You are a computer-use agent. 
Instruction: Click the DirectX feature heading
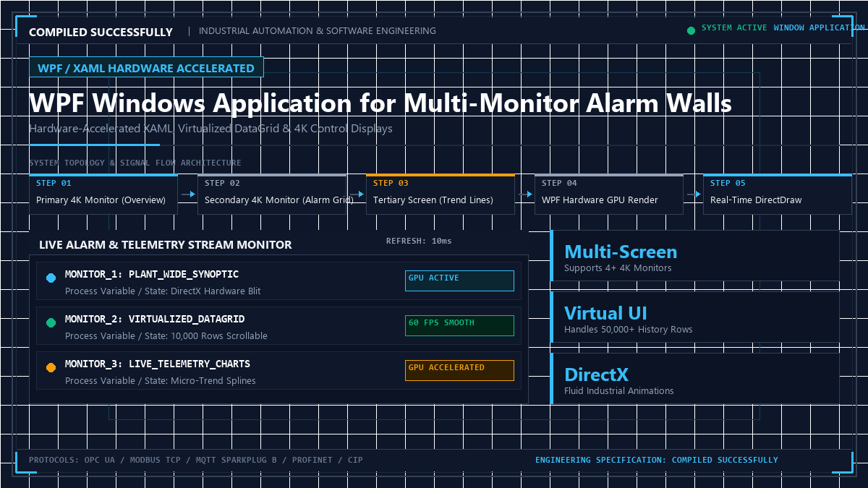[596, 374]
